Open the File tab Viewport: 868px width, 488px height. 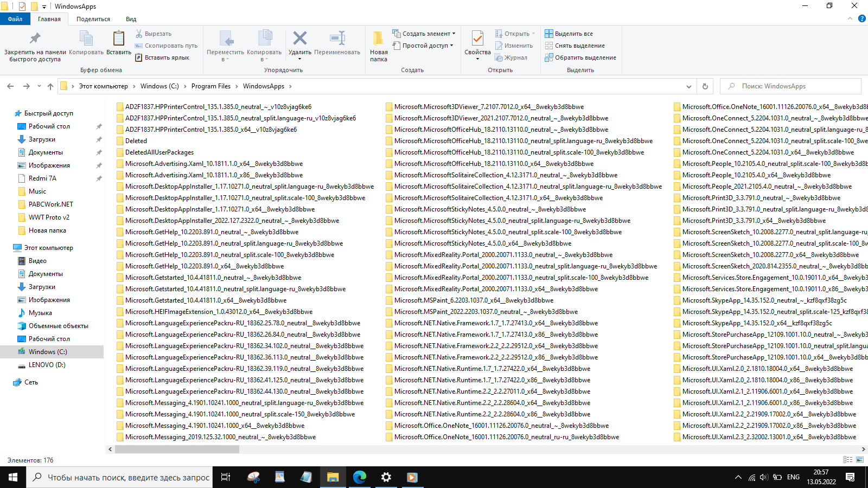[x=15, y=19]
